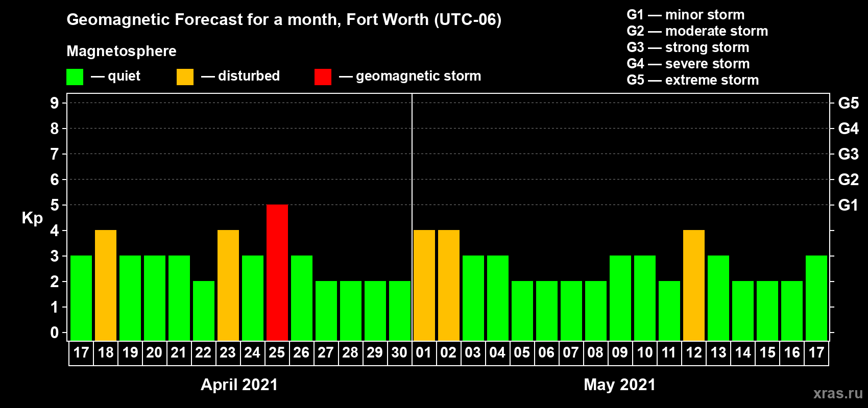Click date label 05 in May
Image resolution: width=868 pixels, height=408 pixels.
522,353
